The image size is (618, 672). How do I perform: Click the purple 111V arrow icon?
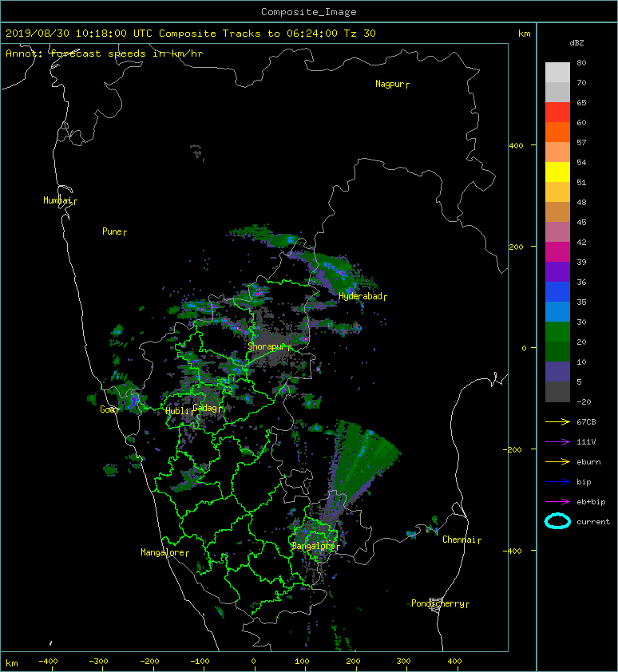point(557,442)
